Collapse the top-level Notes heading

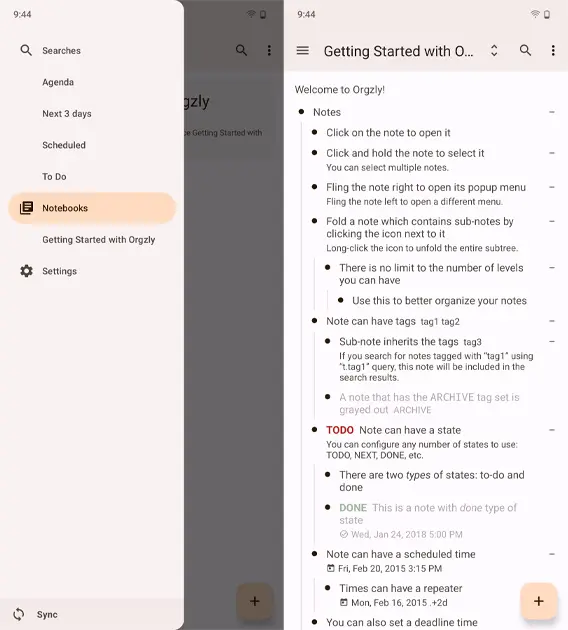552,112
